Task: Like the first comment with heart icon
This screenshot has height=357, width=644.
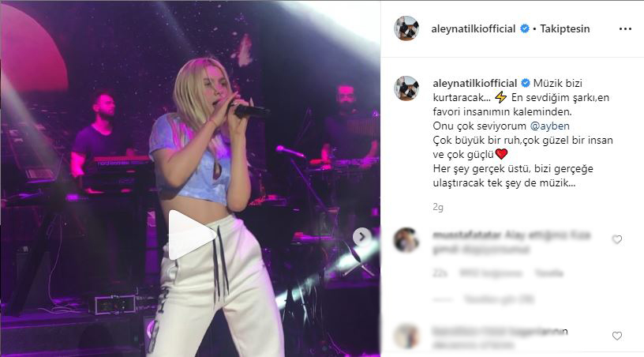Action: point(617,239)
